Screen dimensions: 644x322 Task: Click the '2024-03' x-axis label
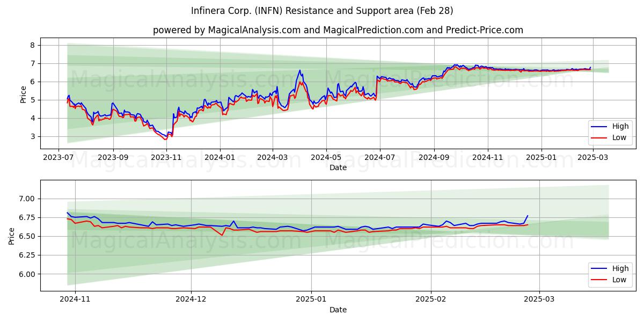[x=273, y=158]
